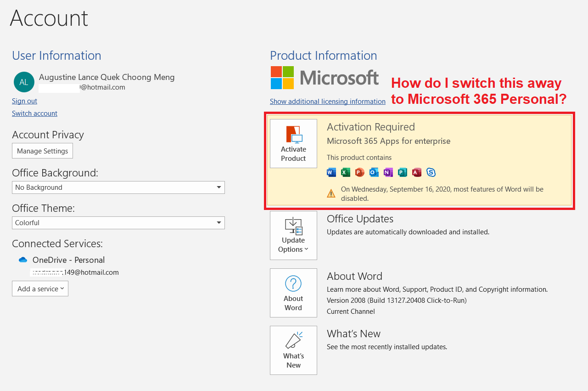Expand the Add a service menu
This screenshot has height=391, width=588.
click(40, 289)
